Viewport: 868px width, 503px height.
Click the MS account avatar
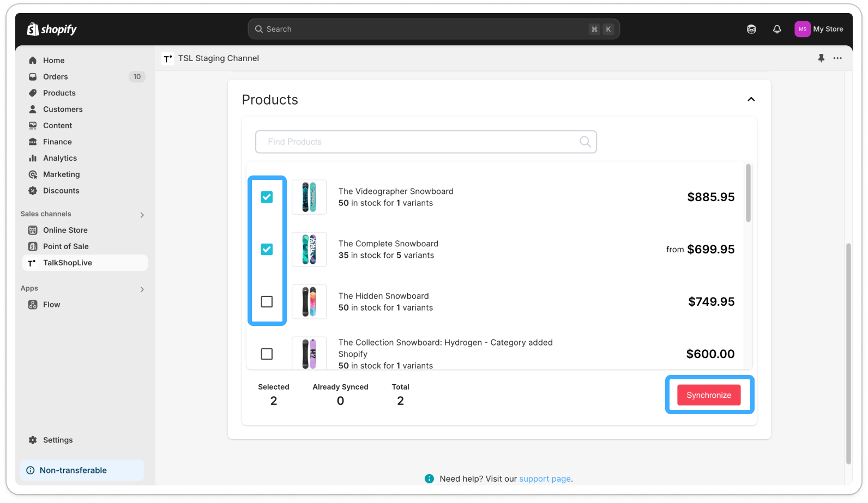[x=803, y=29]
